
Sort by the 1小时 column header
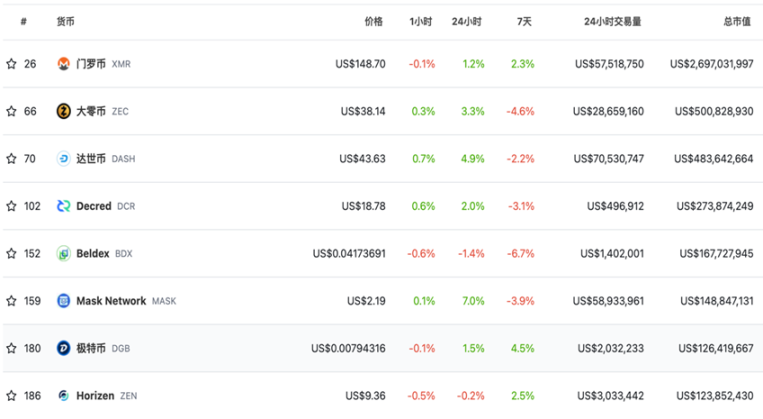pos(420,21)
